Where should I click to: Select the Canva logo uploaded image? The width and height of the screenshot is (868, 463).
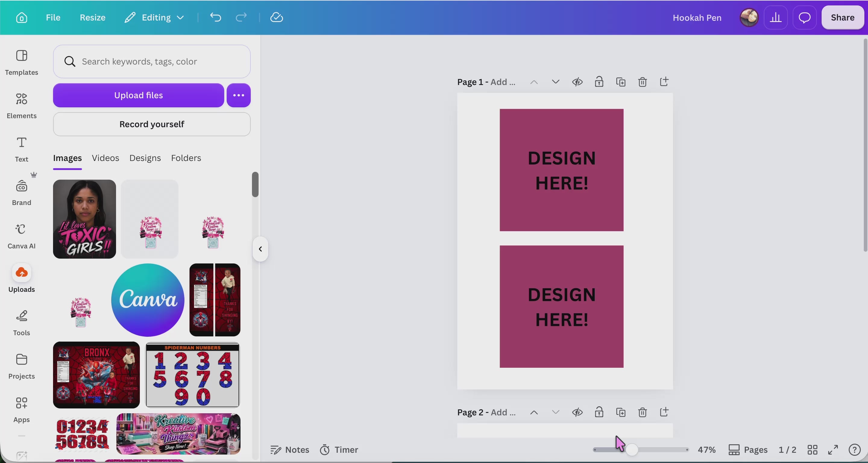[148, 300]
